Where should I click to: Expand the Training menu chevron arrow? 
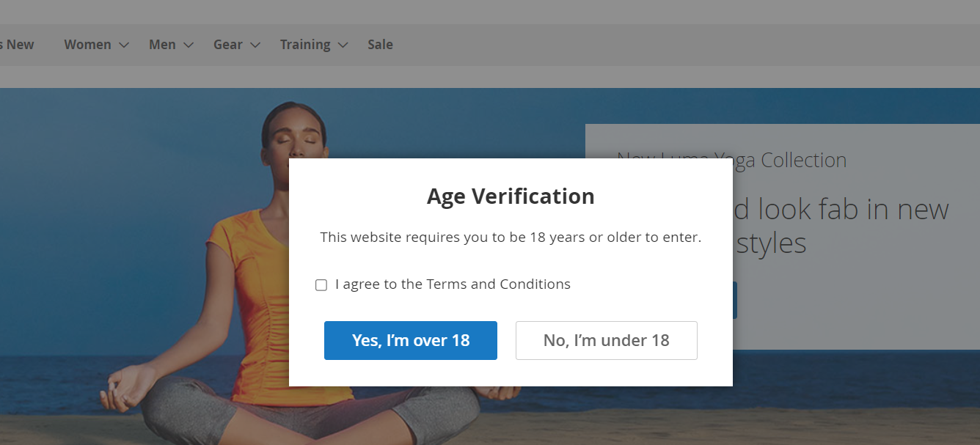coord(343,45)
